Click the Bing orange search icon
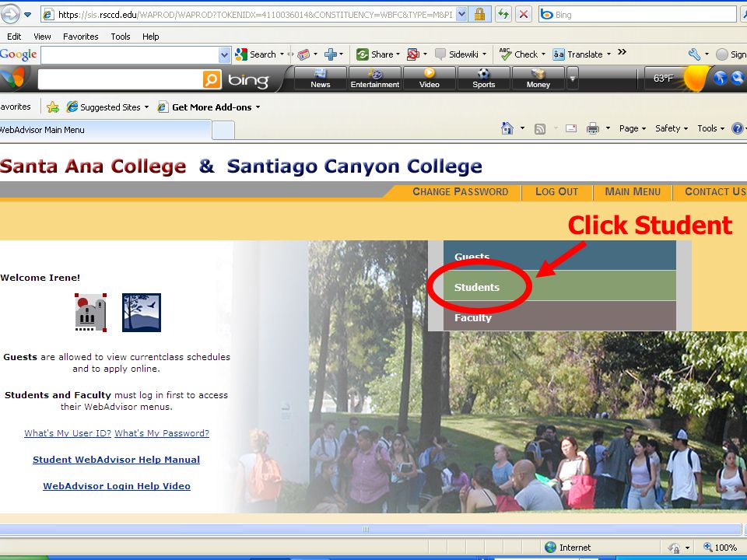This screenshot has width=747, height=560. click(212, 79)
